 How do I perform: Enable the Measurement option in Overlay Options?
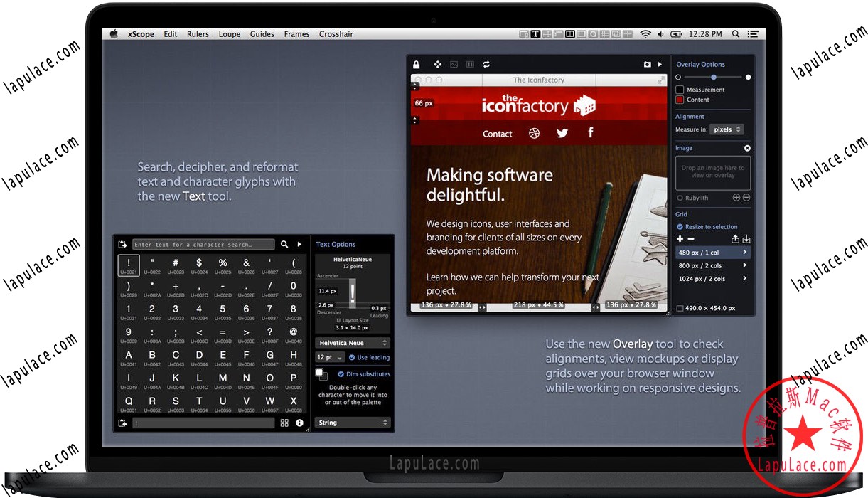tap(680, 90)
